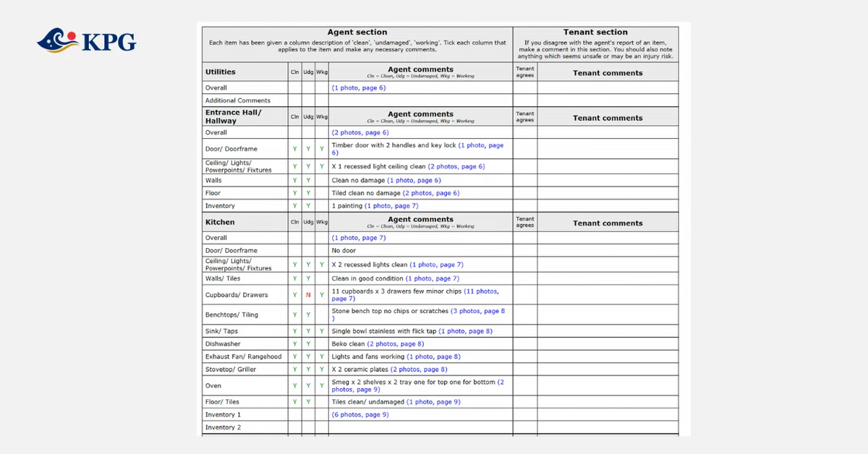Select 'Inventory 2' row label
The image size is (868, 454).
coord(223,427)
